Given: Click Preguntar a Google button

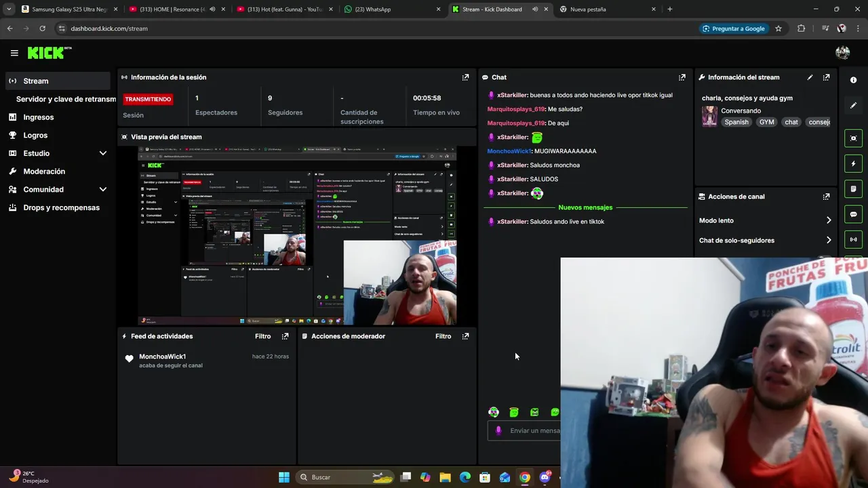Looking at the screenshot, I should point(734,28).
